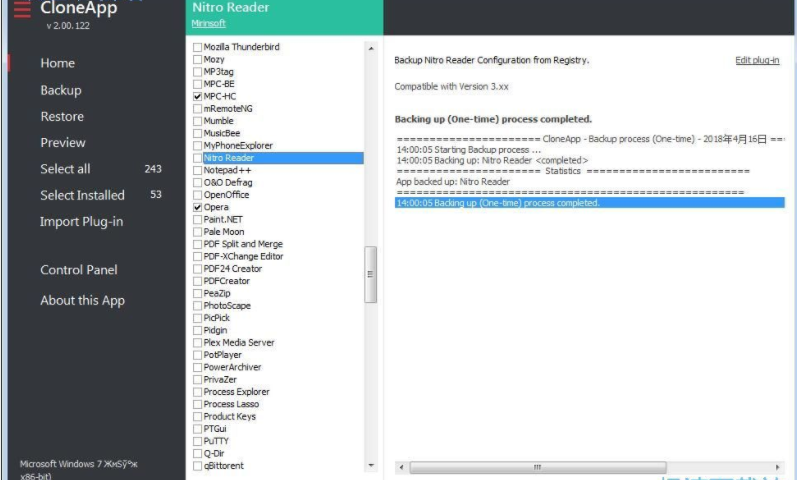The width and height of the screenshot is (797, 480).
Task: Select PowerArchiver in the list
Action: (232, 367)
